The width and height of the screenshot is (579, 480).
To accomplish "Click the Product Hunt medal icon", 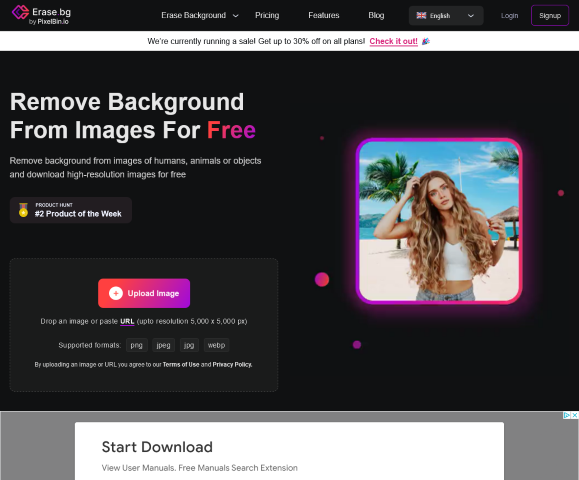I will [x=23, y=210].
